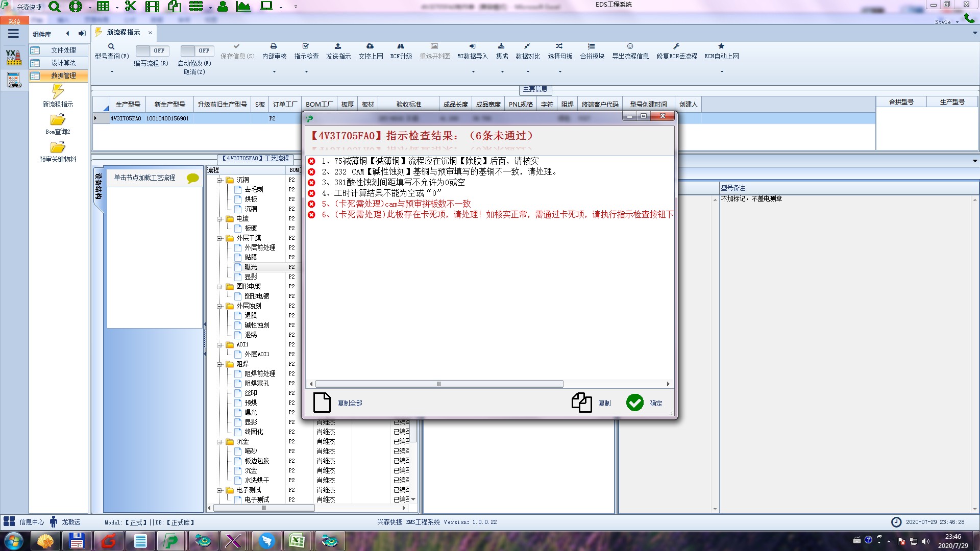Open the dropdown arrow under 型号查询
The height and width of the screenshot is (551, 980).
click(112, 71)
